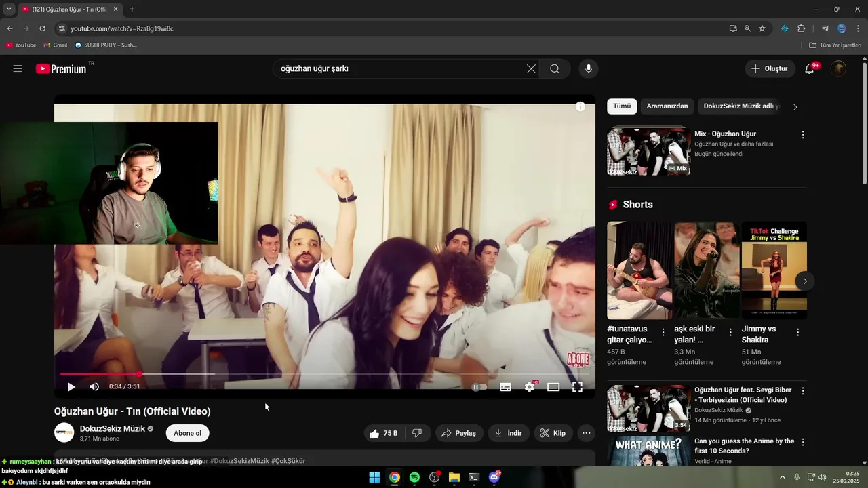Share the video via Paylaş
The width and height of the screenshot is (868, 488).
coord(459,433)
